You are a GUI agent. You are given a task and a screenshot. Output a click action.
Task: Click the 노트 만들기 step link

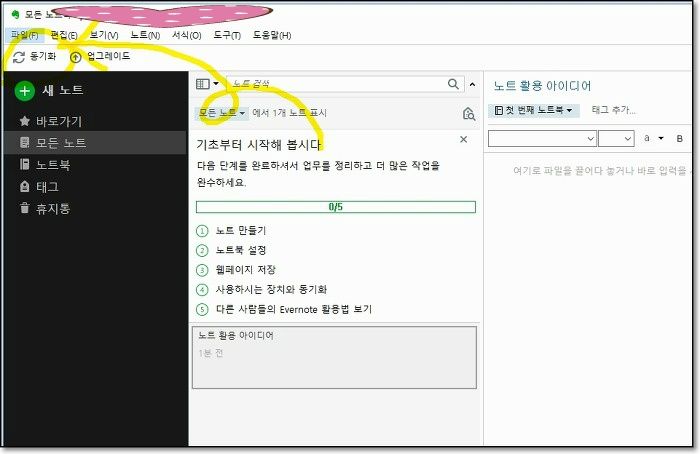click(241, 231)
